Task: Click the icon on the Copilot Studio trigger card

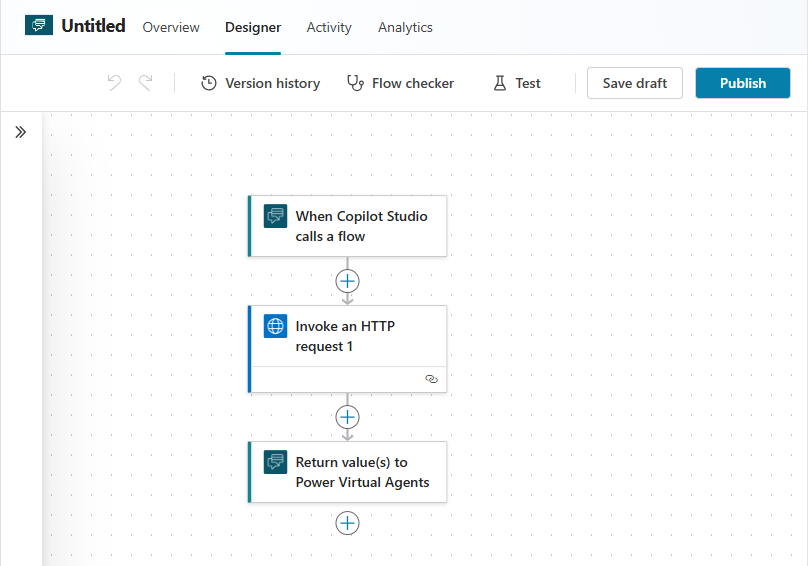Action: [276, 216]
